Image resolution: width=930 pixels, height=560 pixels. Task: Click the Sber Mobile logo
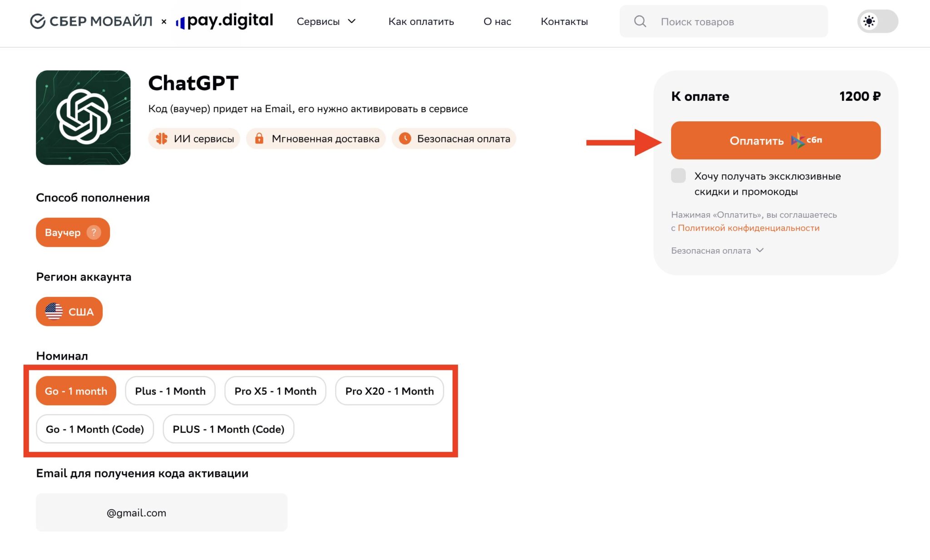click(x=91, y=21)
